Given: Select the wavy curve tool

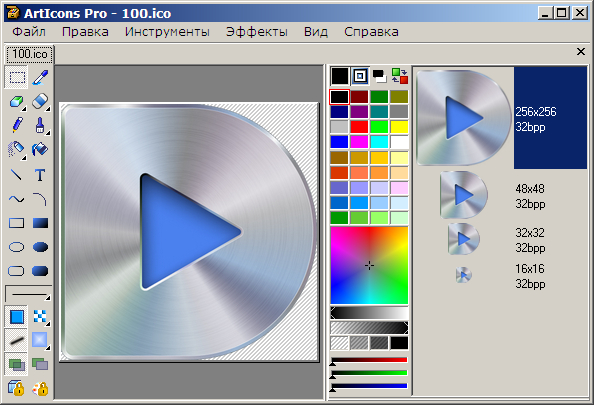Looking at the screenshot, I should point(16,199).
